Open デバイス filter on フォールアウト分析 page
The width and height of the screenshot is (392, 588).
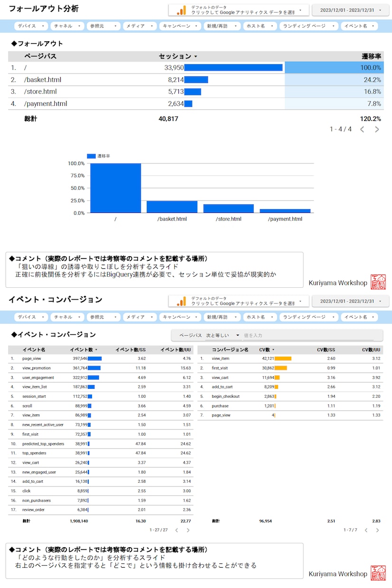click(x=31, y=26)
